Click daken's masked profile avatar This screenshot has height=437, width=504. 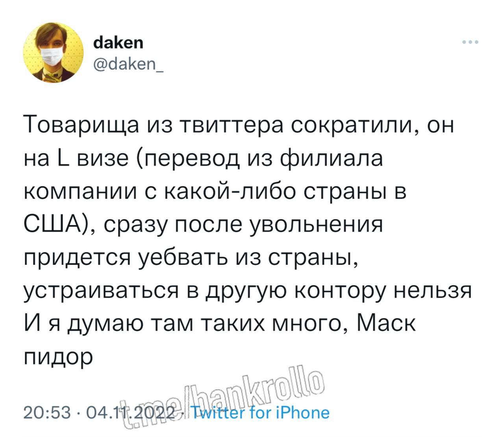point(53,53)
